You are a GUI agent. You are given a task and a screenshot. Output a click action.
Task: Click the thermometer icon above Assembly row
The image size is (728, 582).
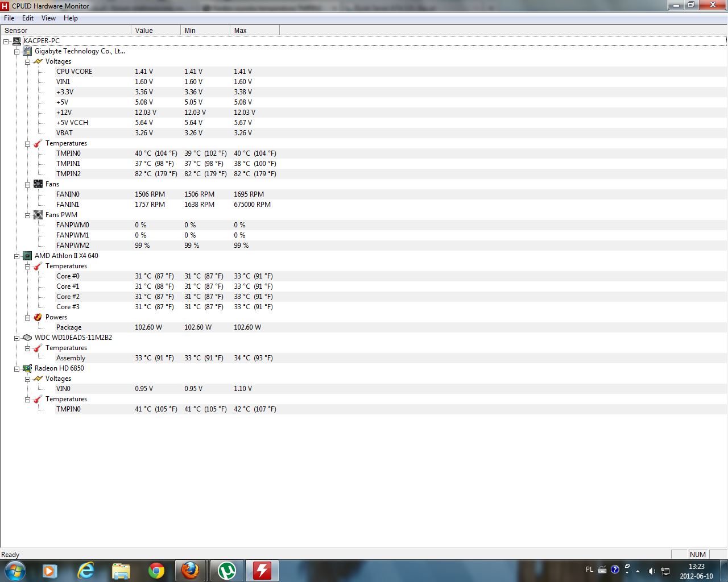coord(38,348)
